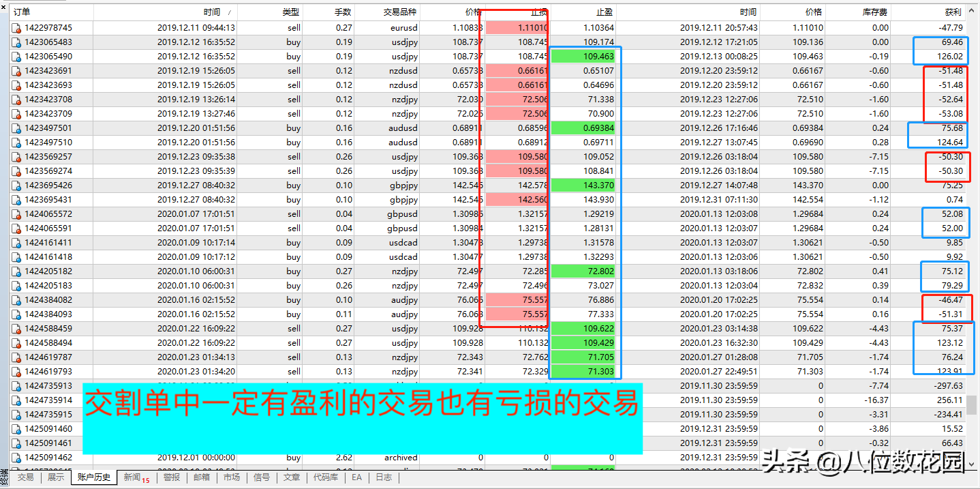Sort by the 订单 column header
980x489 pixels.
point(51,12)
